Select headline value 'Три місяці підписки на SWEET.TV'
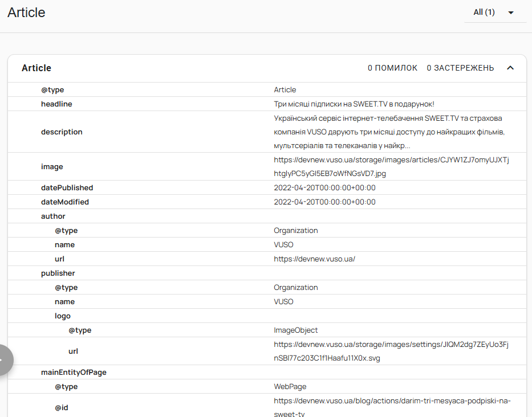This screenshot has width=532, height=417. (354, 104)
